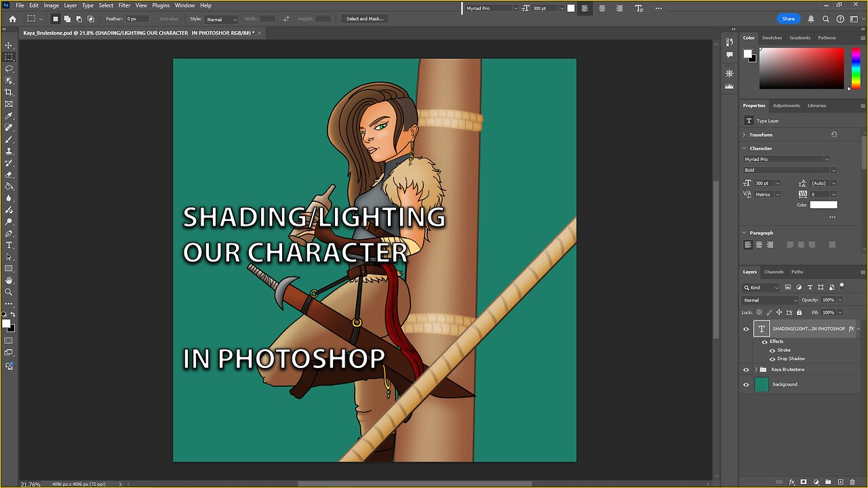
Task: Switch to the Swatches tab
Action: pos(772,38)
